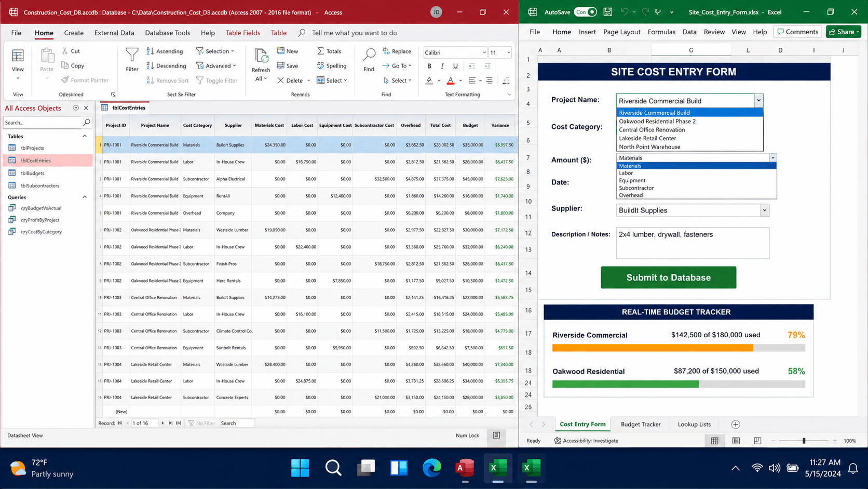
Task: Open tblSubcontractors in navigation pane
Action: 40,186
